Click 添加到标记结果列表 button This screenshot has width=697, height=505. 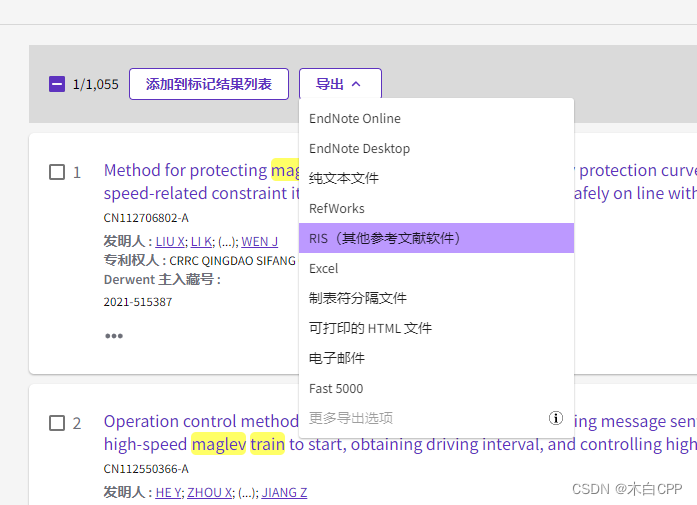pos(209,84)
